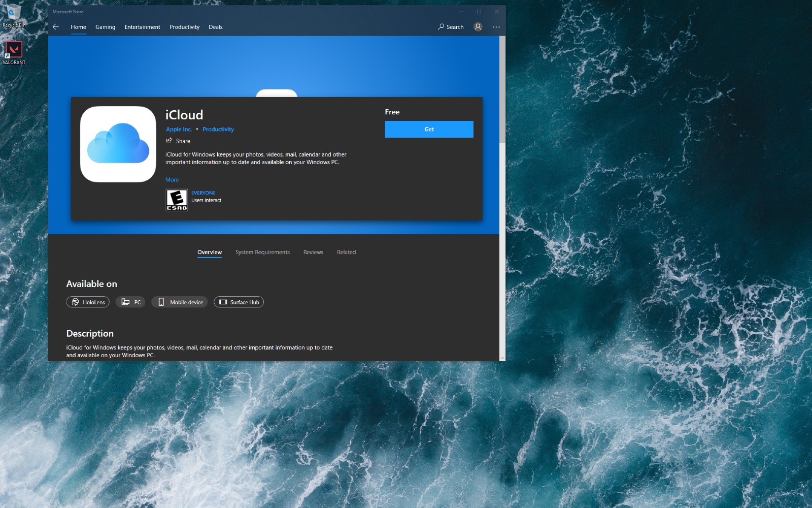Select the PC availability chip
The image size is (812, 508).
(130, 302)
